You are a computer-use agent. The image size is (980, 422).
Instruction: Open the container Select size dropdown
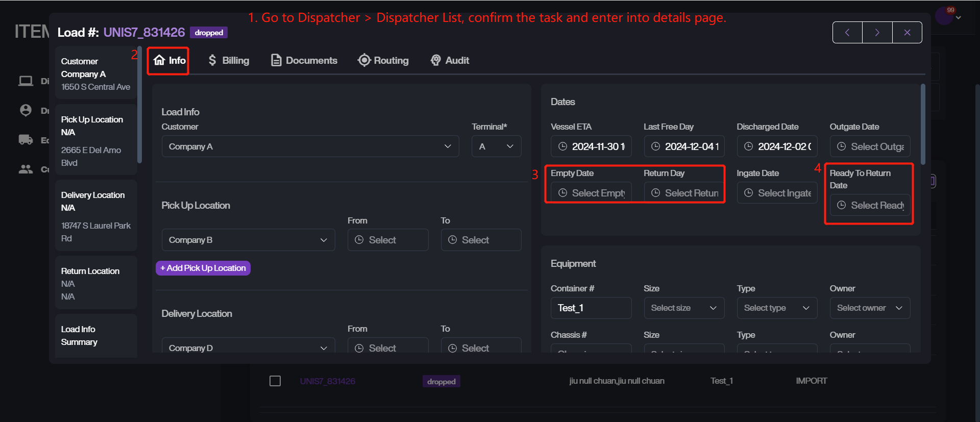[683, 308]
